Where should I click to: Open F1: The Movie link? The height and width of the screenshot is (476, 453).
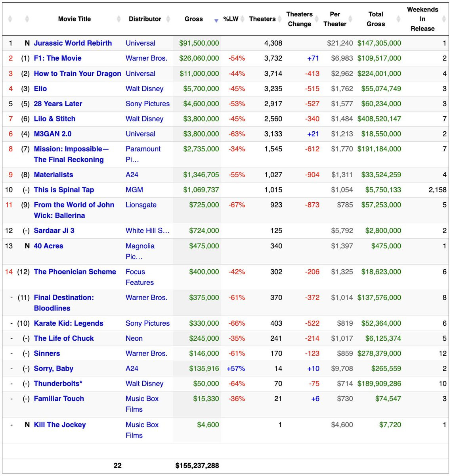pyautogui.click(x=57, y=58)
